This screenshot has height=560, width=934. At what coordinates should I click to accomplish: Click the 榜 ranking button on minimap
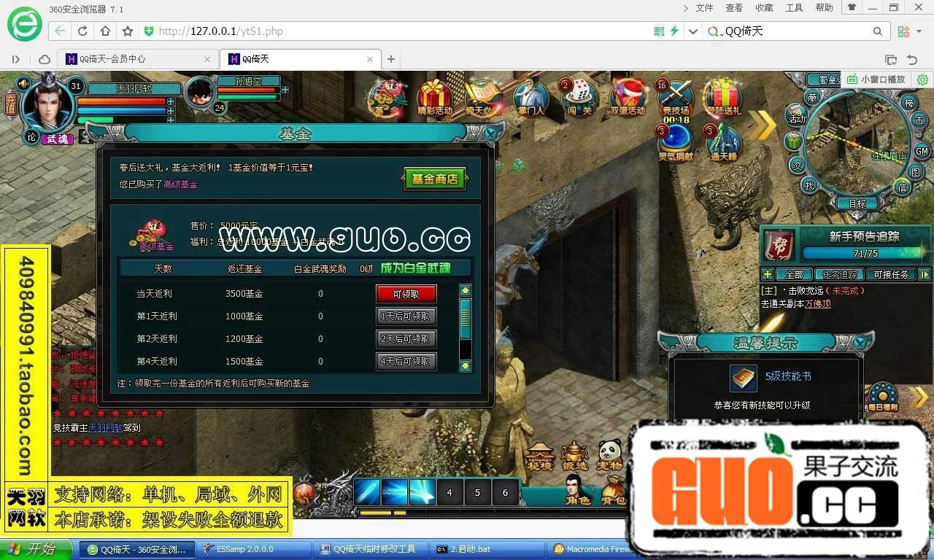click(908, 103)
